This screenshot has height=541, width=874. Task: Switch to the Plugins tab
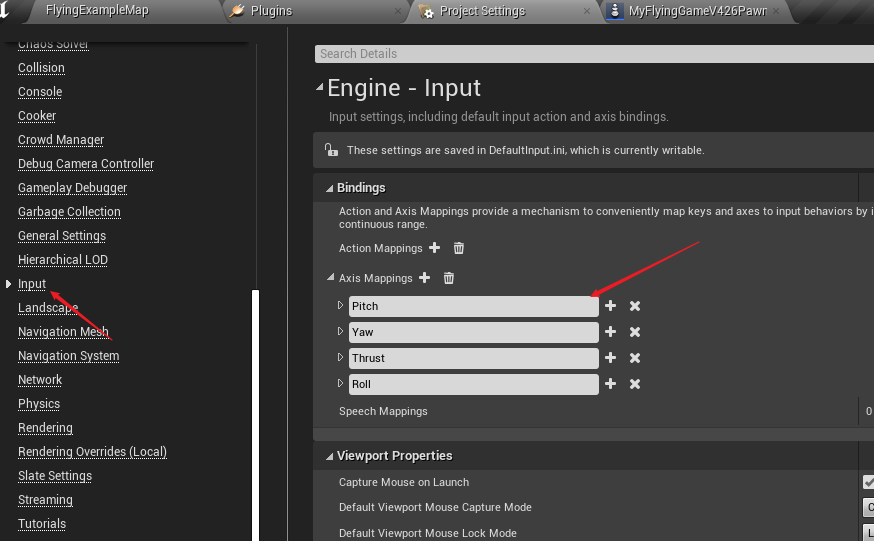coord(271,11)
